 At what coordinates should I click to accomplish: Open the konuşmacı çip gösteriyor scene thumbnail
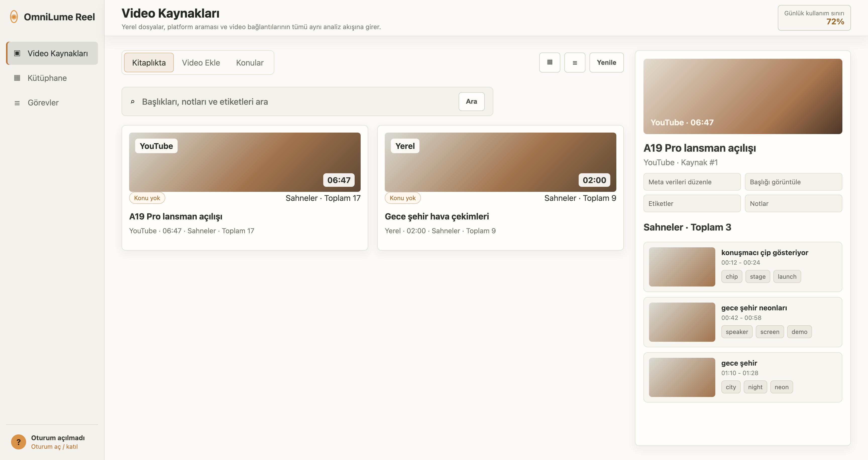[682, 267]
